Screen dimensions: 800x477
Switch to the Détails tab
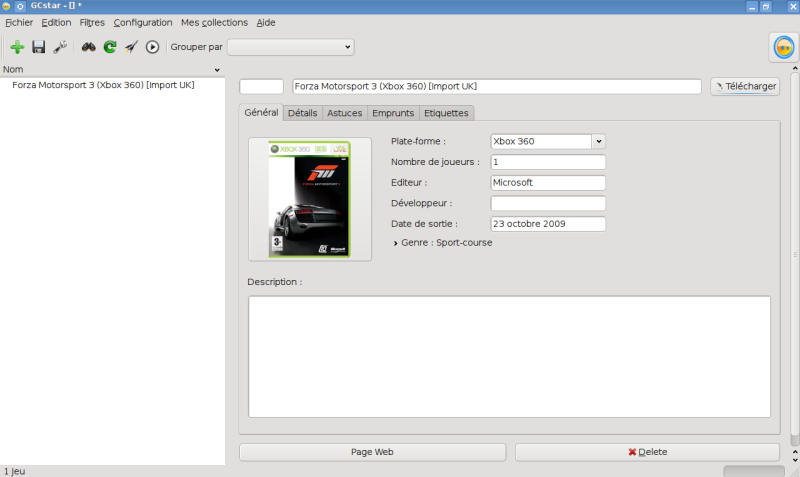click(x=302, y=113)
